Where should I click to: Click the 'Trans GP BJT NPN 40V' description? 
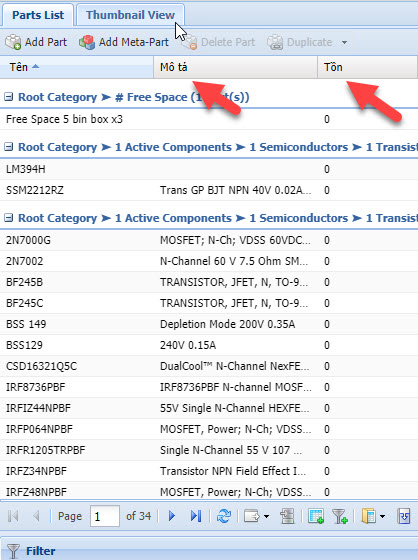[235, 190]
